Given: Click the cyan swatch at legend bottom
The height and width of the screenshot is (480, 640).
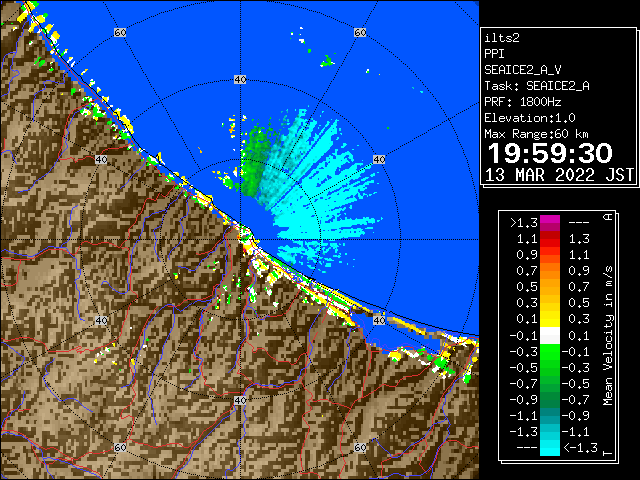Looking at the screenshot, I should point(550,448).
